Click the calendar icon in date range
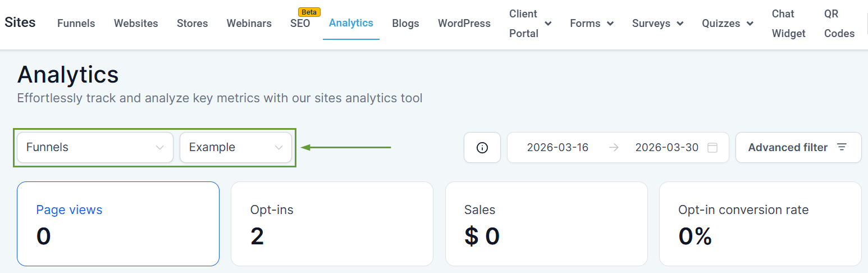868x273 pixels. pos(712,148)
